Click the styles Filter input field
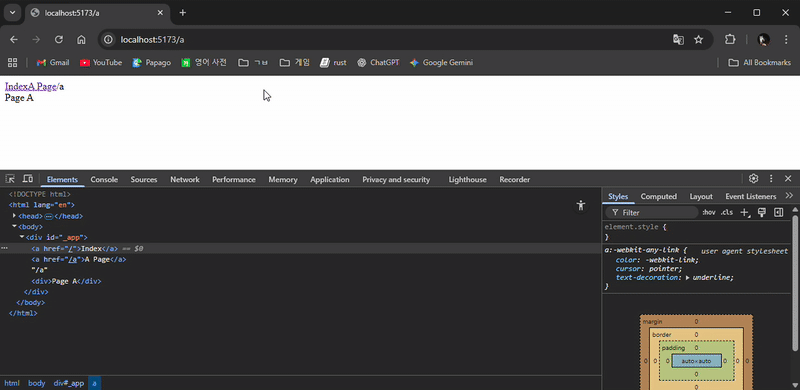The height and width of the screenshot is (390, 800). pyautogui.click(x=652, y=212)
